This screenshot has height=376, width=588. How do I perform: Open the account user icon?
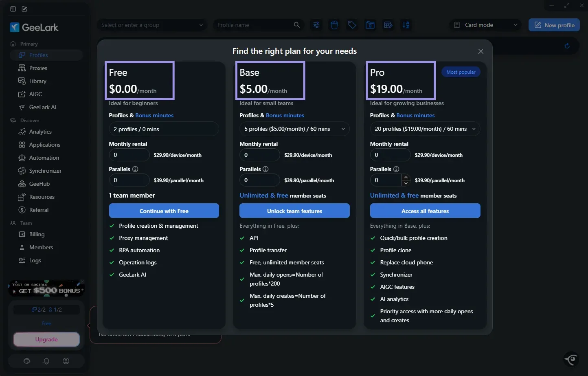(66, 361)
